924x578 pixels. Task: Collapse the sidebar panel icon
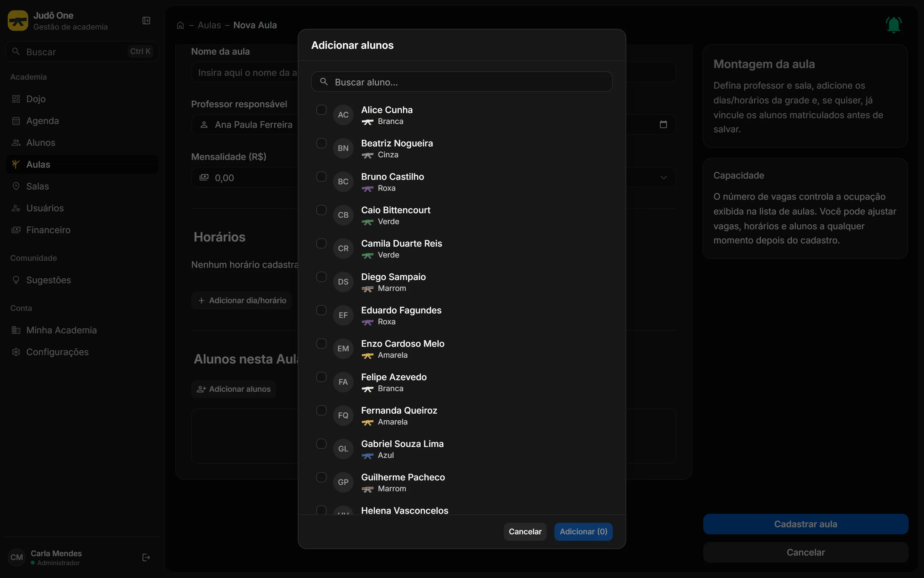[146, 21]
